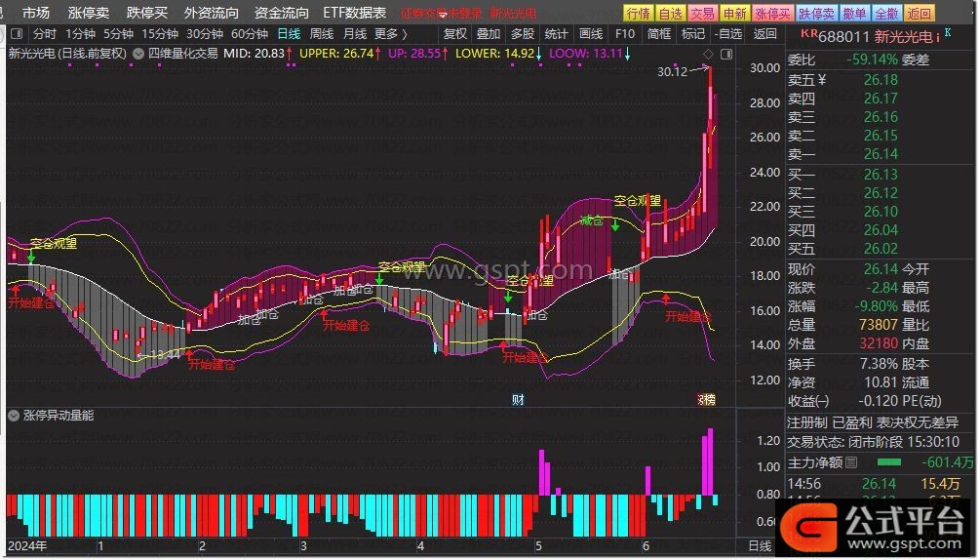Click the list icon next to 主力净额
Image resolution: width=980 pixels, height=560 pixels.
tap(850, 463)
